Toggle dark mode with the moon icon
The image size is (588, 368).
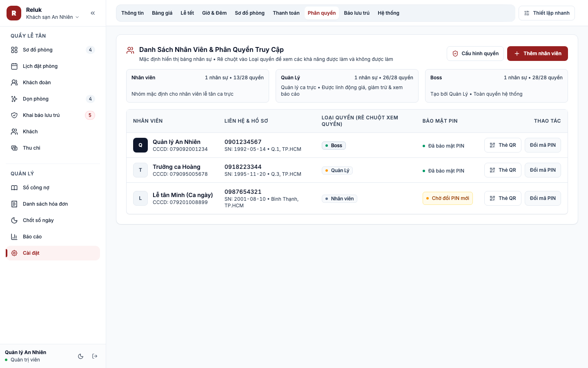click(81, 356)
